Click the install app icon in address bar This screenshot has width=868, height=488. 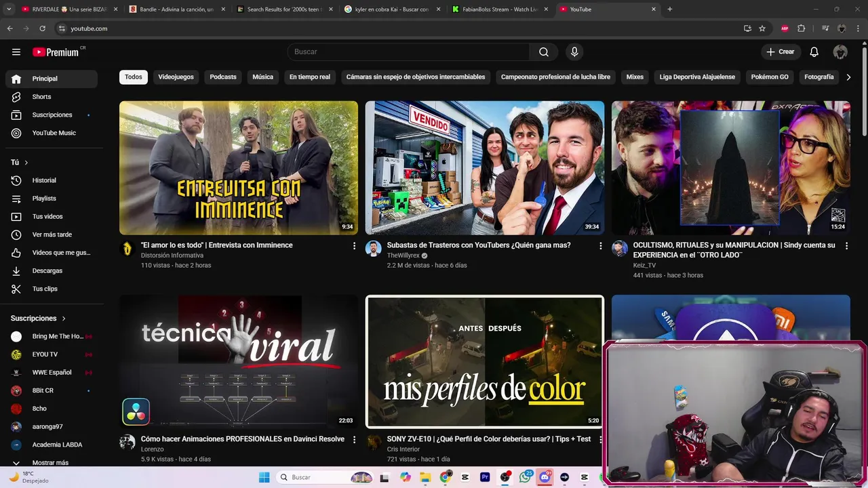click(747, 28)
